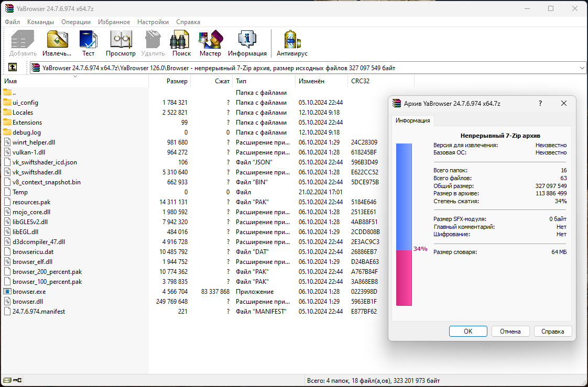The height and width of the screenshot is (387, 588).
Task: Click the 83 337 868 packed size value
Action: click(215, 292)
